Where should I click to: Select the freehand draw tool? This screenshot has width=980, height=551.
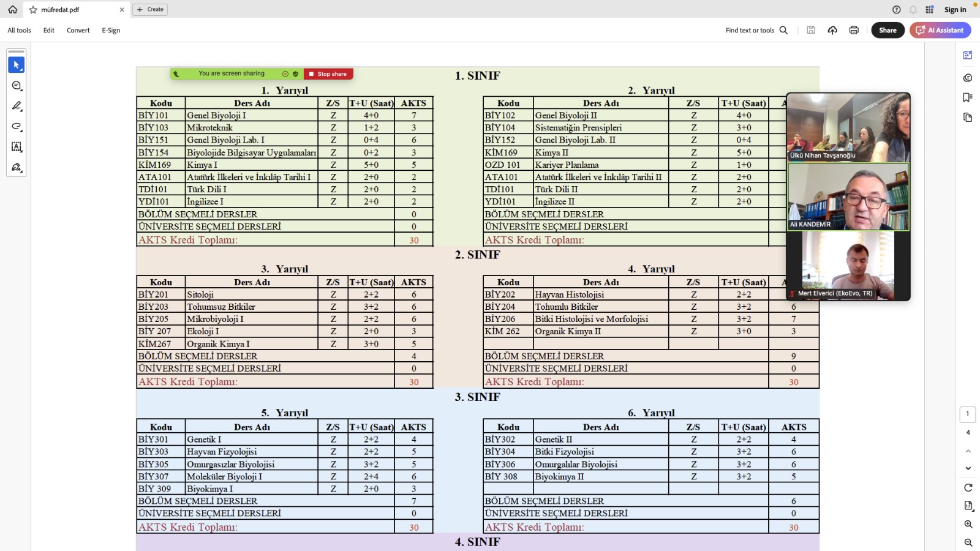[17, 127]
